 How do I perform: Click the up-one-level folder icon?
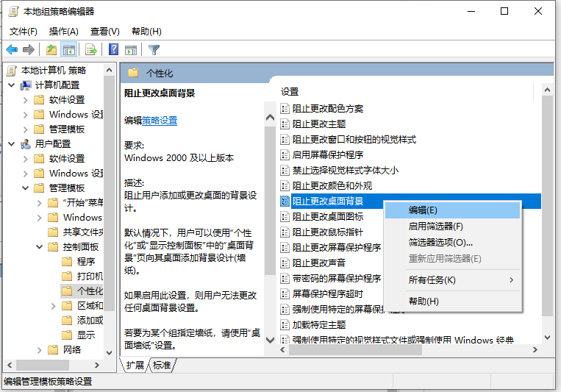51,50
